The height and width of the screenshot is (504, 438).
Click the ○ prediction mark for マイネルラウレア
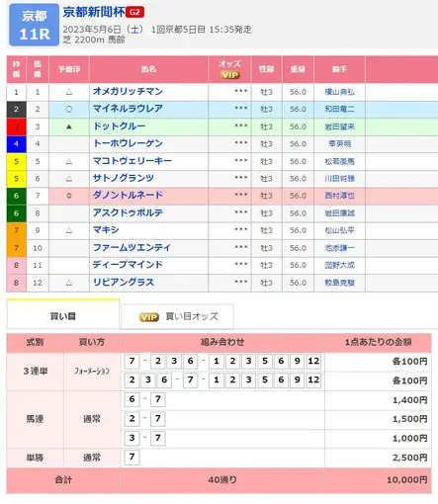(x=69, y=109)
